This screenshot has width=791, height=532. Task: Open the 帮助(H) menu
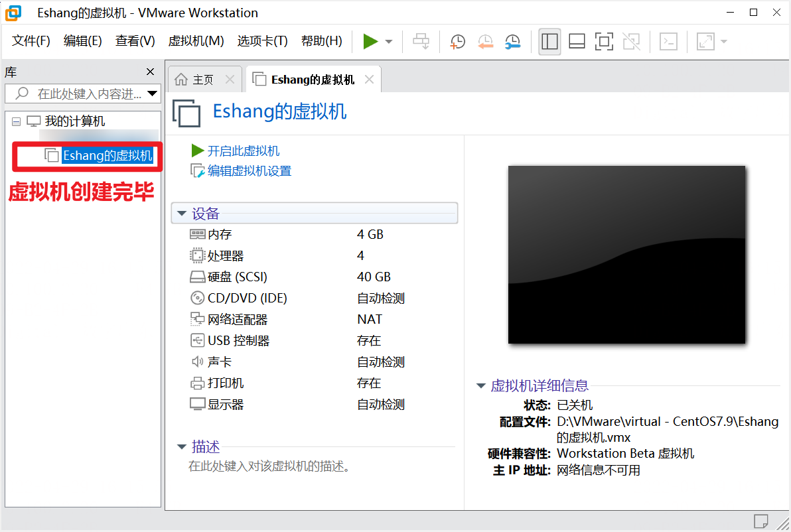pos(321,41)
